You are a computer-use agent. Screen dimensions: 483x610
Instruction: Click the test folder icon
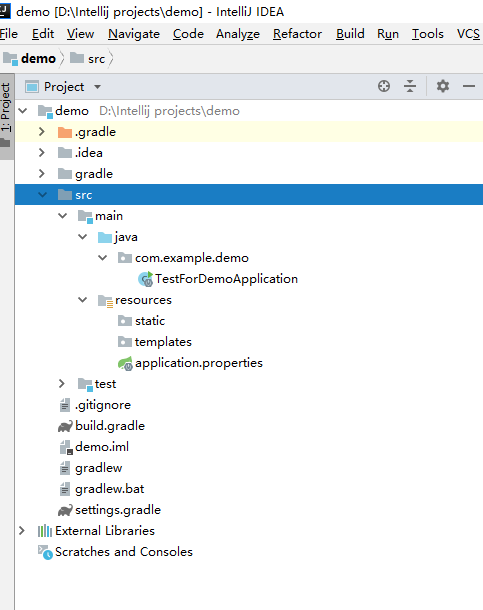85,384
